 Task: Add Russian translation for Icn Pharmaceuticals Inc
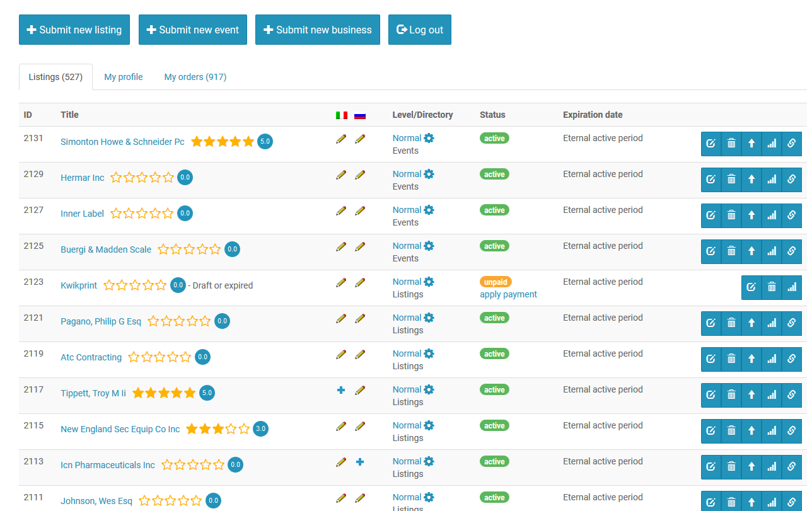360,462
